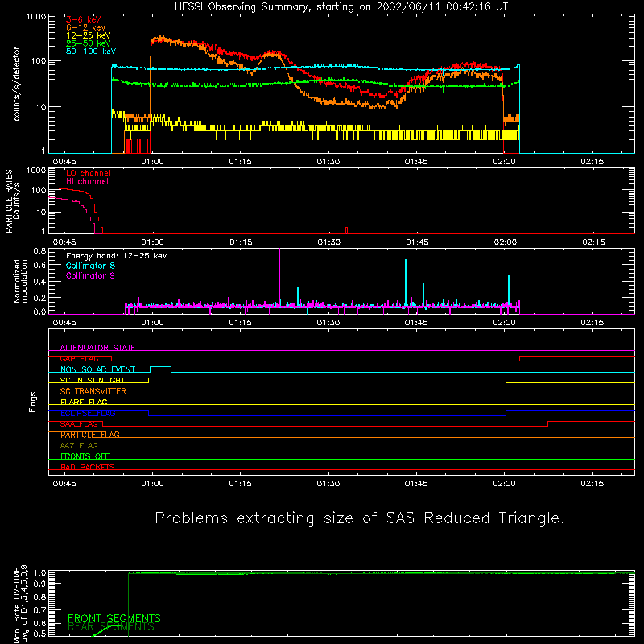The height and width of the screenshot is (644, 644).
Task: Click the BAD_PACKETS flag label
Action: pos(88,467)
